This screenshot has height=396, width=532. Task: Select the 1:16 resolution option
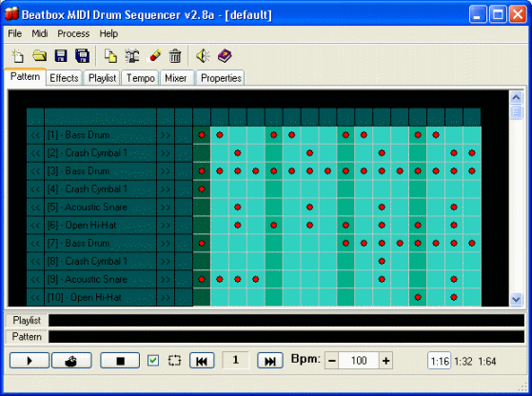pos(440,361)
